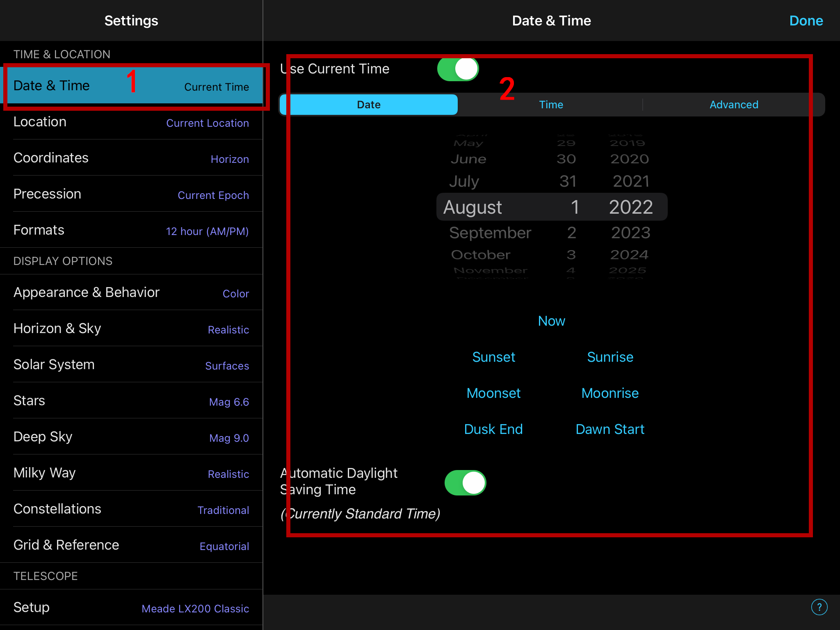Screen dimensions: 840x630
Task: Switch to the Time tab
Action: tap(551, 105)
